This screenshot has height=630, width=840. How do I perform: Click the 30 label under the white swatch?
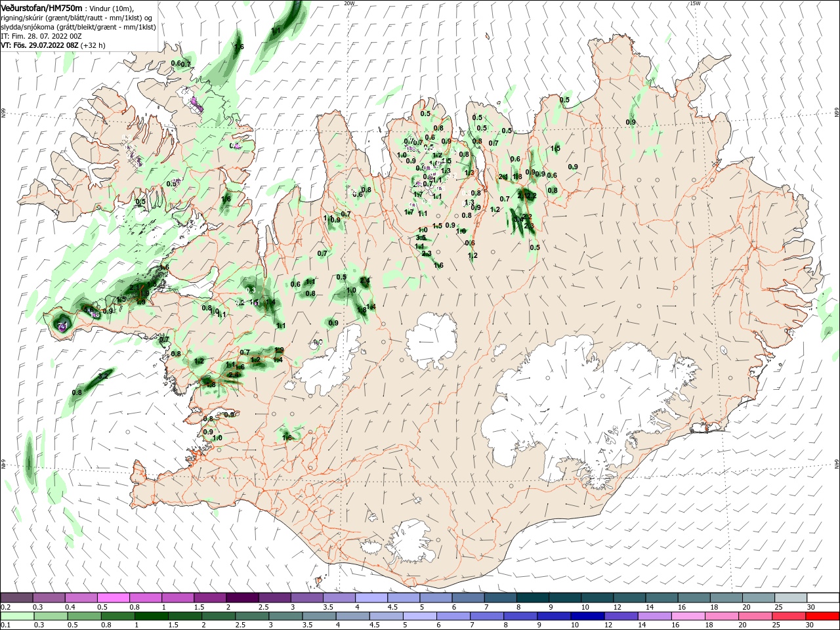(810, 607)
